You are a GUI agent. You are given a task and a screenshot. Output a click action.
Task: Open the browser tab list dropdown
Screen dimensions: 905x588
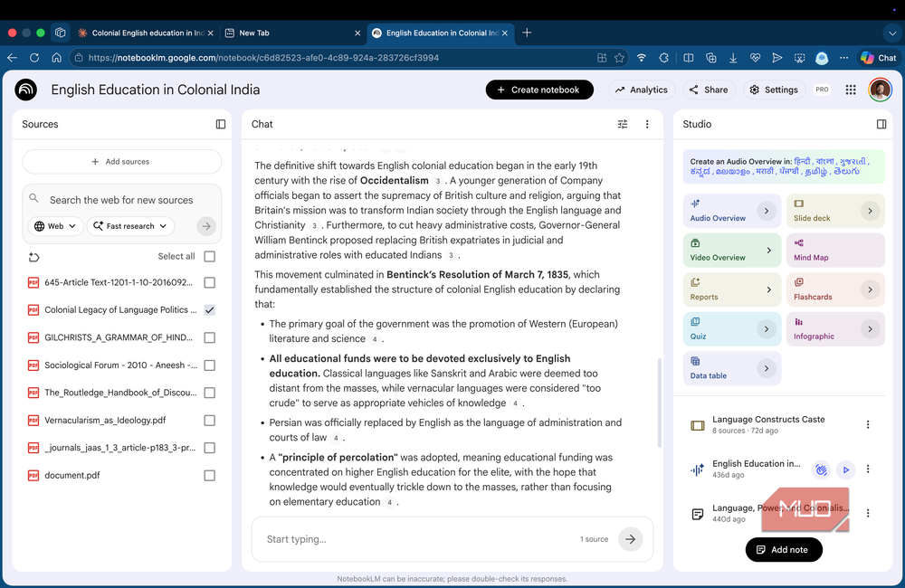[892, 33]
